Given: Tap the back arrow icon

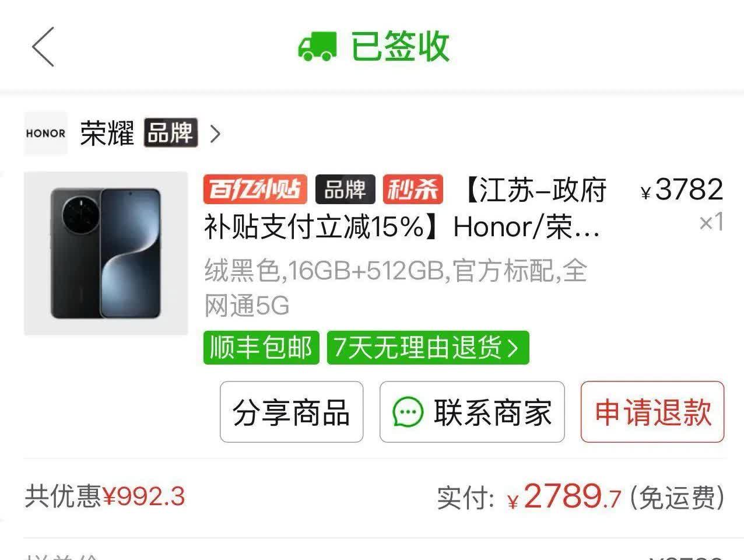Looking at the screenshot, I should click(43, 47).
